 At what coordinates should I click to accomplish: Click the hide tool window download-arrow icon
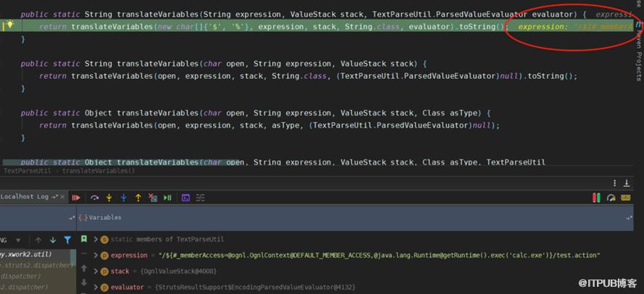pyautogui.click(x=627, y=183)
